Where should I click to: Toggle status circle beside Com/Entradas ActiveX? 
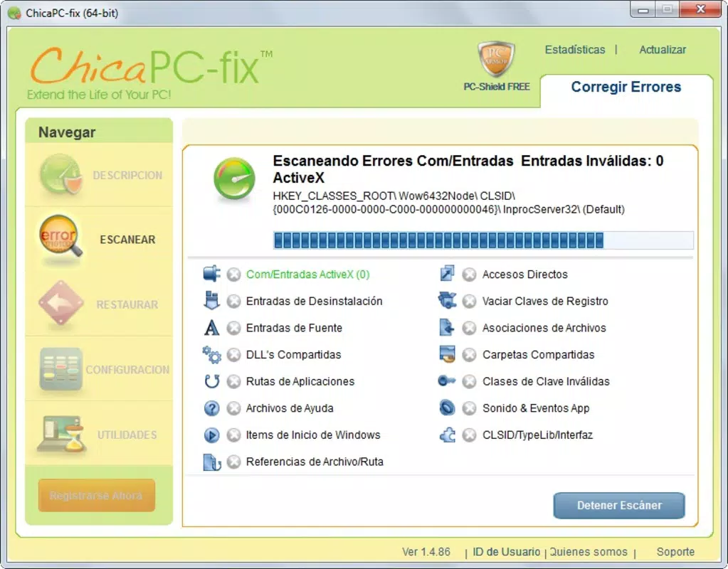234,275
